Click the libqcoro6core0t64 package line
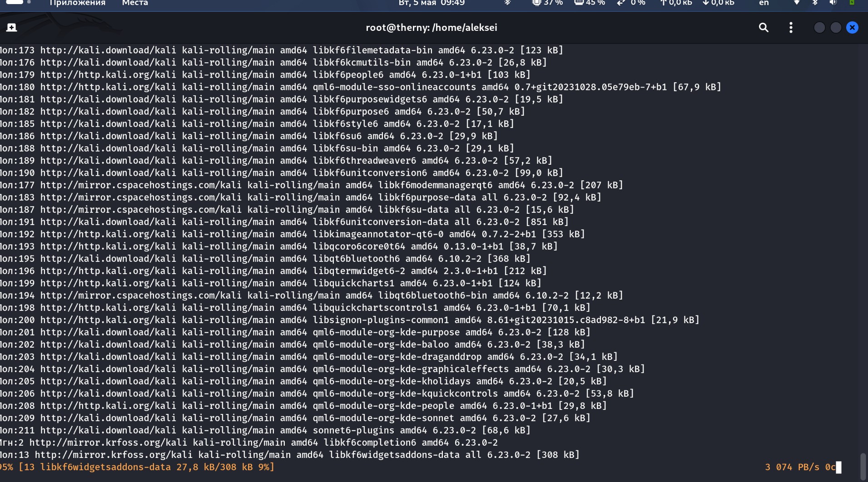This screenshot has width=868, height=482. (279, 246)
